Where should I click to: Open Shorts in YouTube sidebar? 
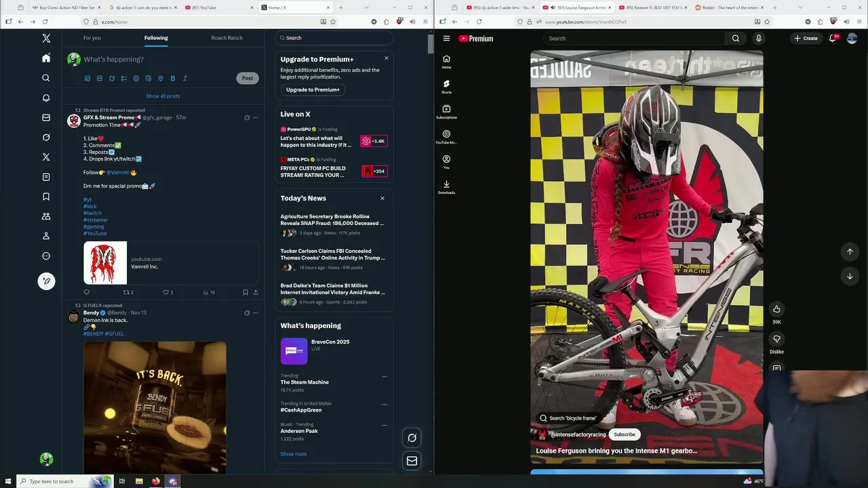446,86
